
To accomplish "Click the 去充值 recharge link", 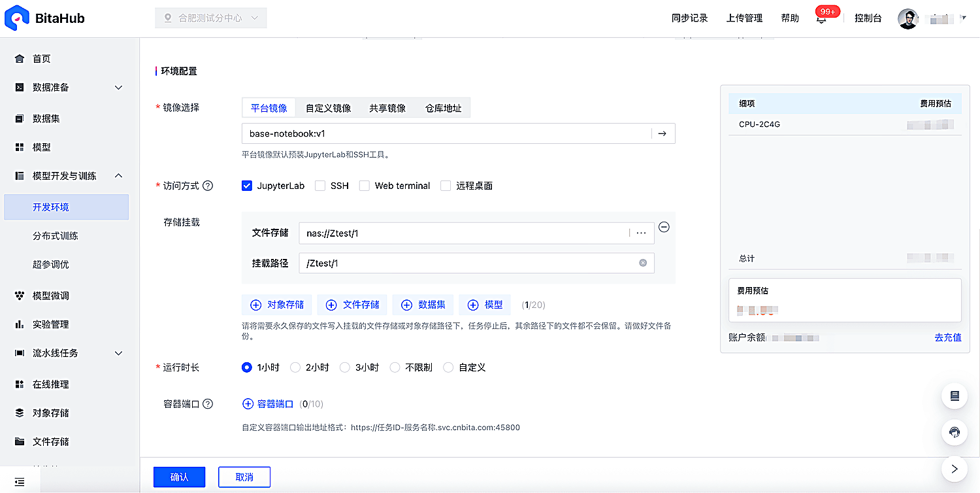I will coord(948,338).
